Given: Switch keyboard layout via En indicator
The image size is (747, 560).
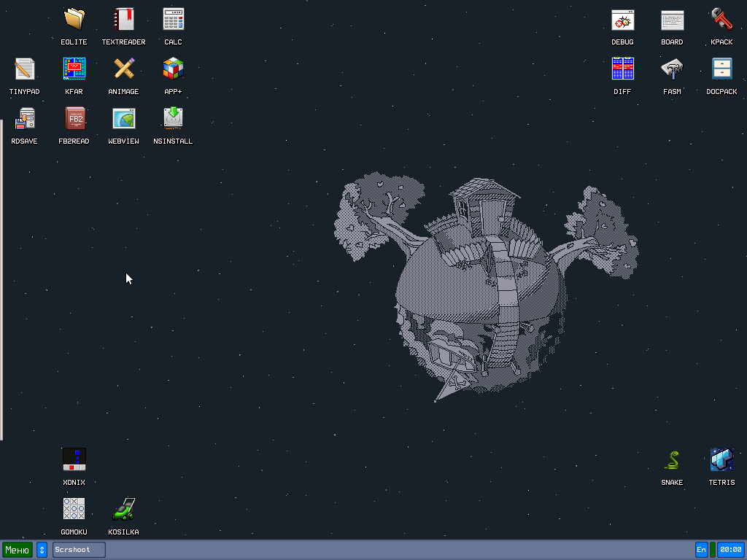Looking at the screenshot, I should tap(701, 550).
